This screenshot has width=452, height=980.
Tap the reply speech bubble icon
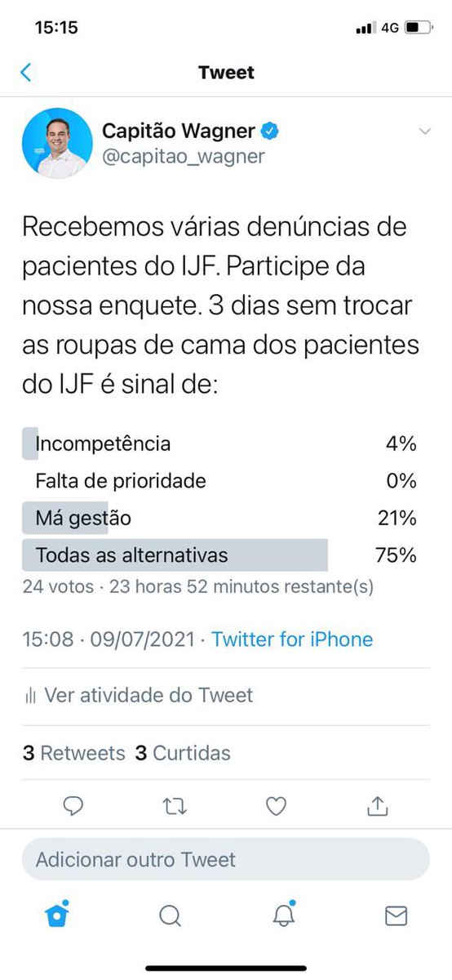pos(73,806)
